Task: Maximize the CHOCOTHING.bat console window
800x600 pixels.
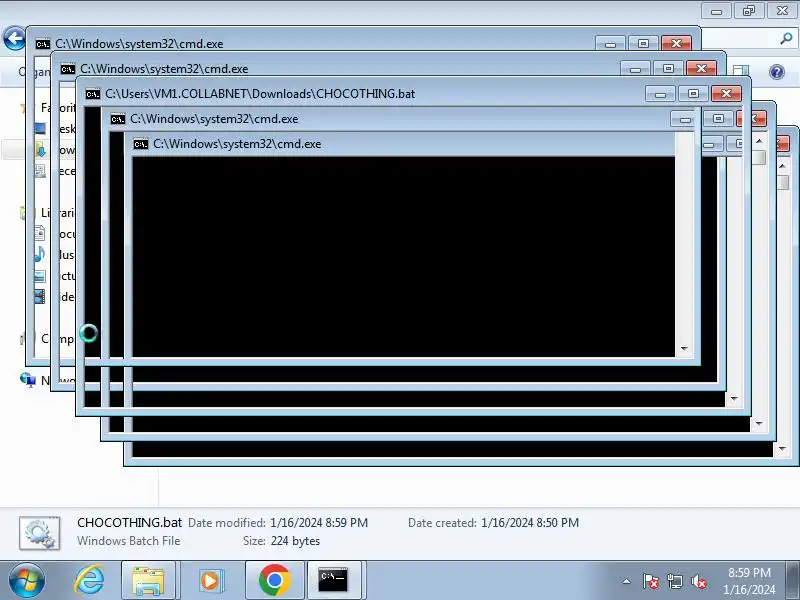Action: click(x=693, y=94)
